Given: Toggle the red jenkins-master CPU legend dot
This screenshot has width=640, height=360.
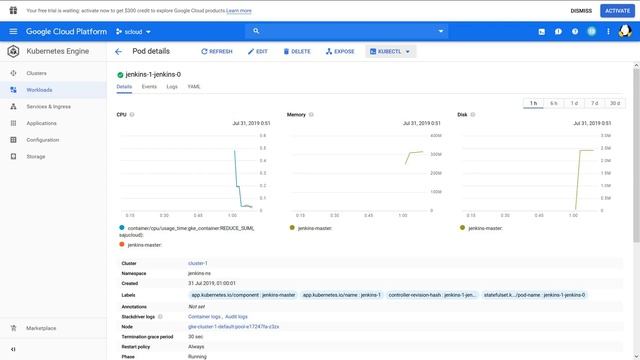Looking at the screenshot, I should tap(122, 244).
